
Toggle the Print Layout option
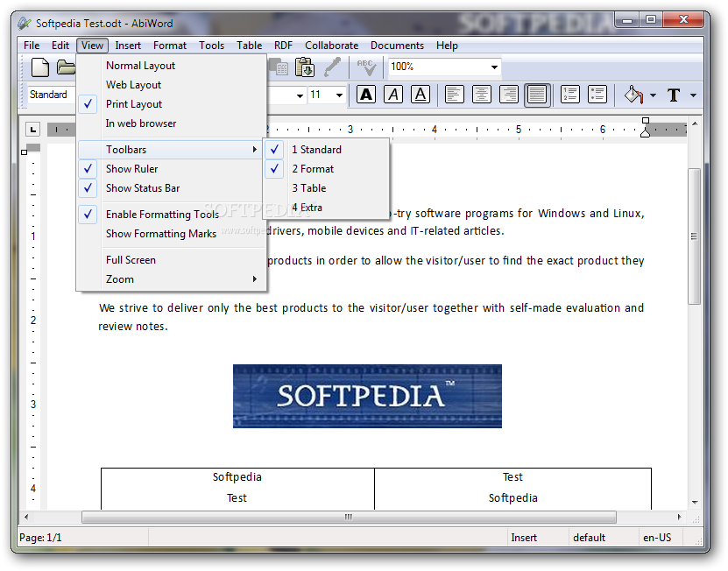[171, 104]
